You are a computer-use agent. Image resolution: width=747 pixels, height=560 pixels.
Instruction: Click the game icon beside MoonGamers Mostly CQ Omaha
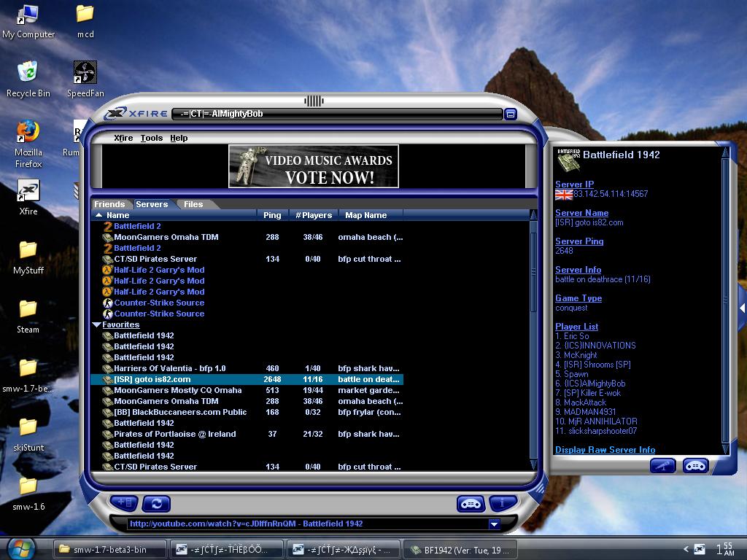pyautogui.click(x=108, y=391)
